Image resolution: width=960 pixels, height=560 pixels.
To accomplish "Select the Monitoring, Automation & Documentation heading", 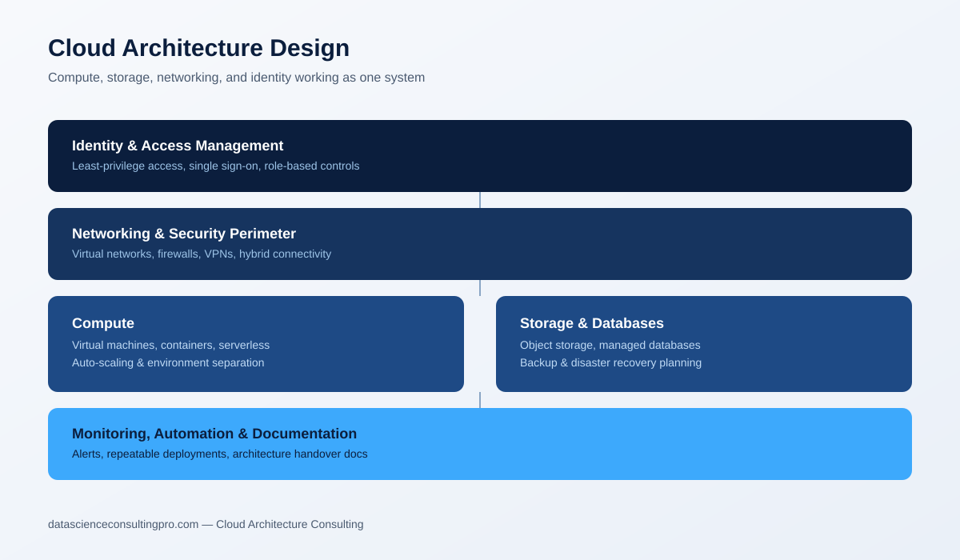I will point(214,434).
